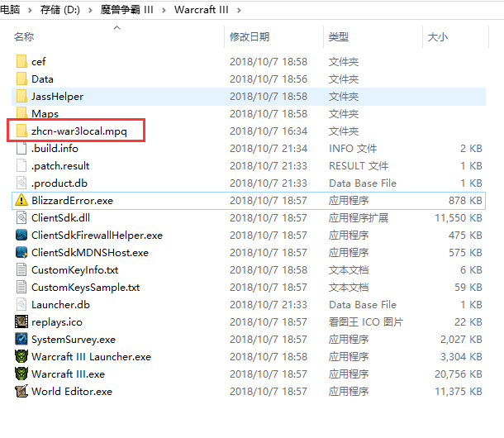Image resolution: width=504 pixels, height=438 pixels.
Task: Select ClientSdkFirewallHelper.exe file name
Action: click(x=97, y=235)
